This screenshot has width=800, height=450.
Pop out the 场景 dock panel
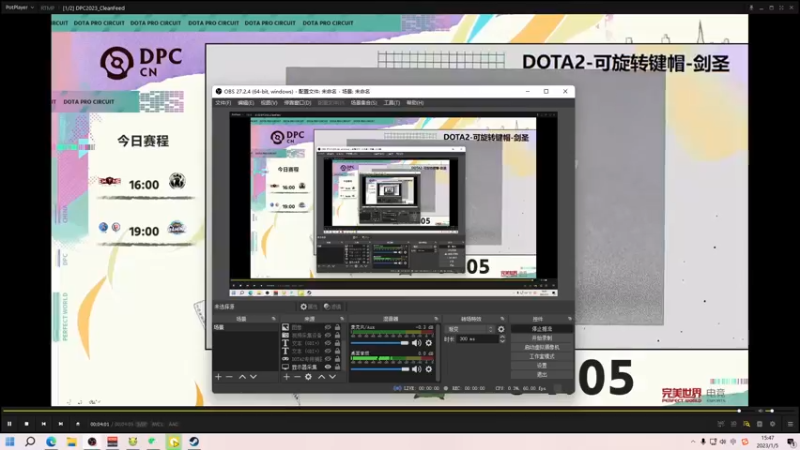pyautogui.click(x=273, y=319)
